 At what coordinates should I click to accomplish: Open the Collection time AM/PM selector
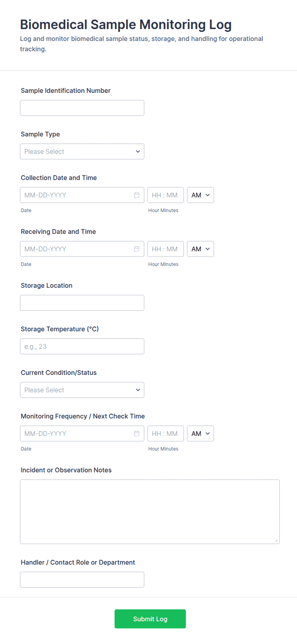point(201,195)
